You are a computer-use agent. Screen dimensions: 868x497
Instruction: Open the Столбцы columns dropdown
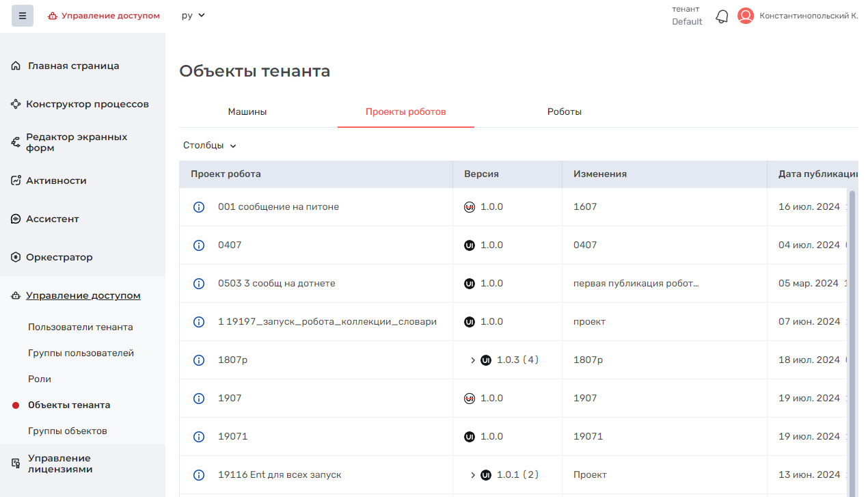(209, 146)
